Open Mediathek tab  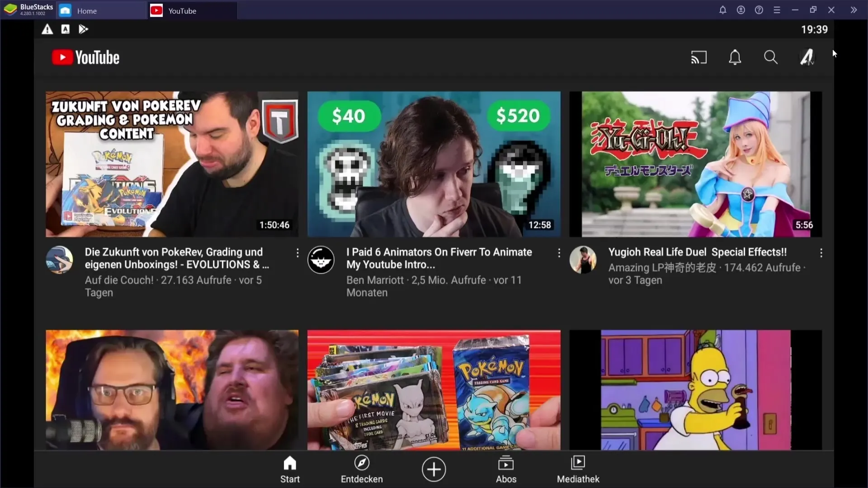click(578, 469)
